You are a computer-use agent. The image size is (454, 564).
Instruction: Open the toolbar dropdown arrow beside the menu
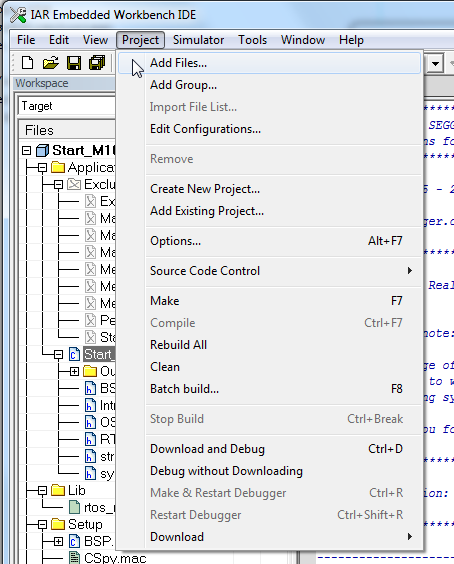[x=435, y=64]
